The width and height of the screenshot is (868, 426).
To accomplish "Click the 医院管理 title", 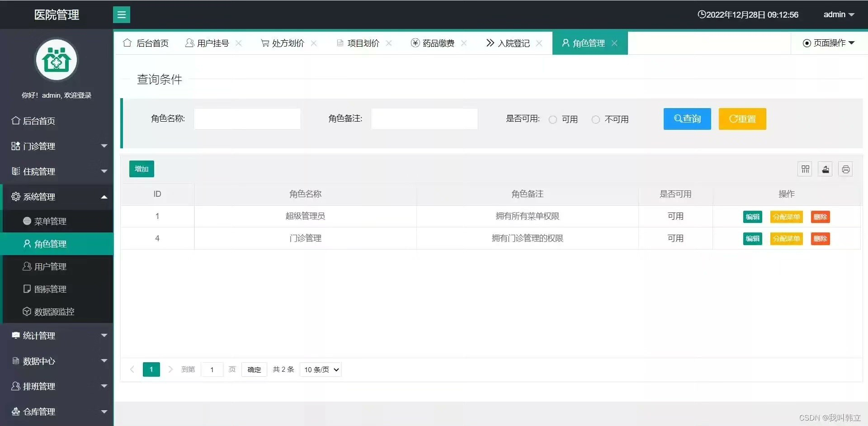I will pos(57,15).
